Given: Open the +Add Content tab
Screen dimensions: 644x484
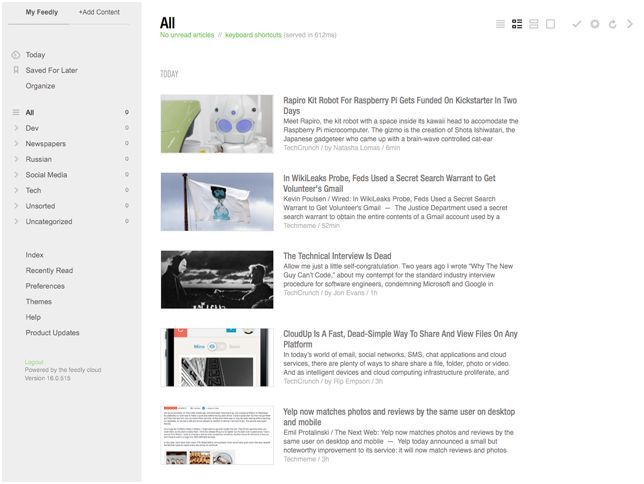Looking at the screenshot, I should click(99, 12).
